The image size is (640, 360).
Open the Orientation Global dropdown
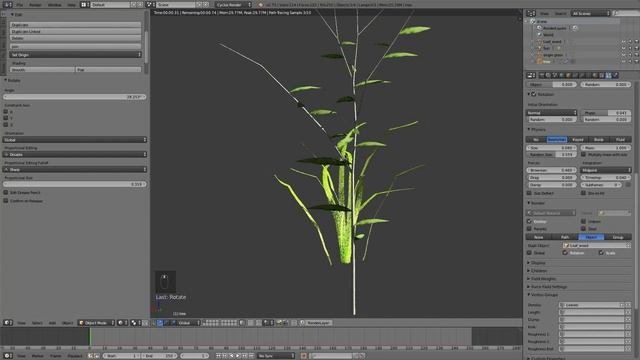[75, 140]
